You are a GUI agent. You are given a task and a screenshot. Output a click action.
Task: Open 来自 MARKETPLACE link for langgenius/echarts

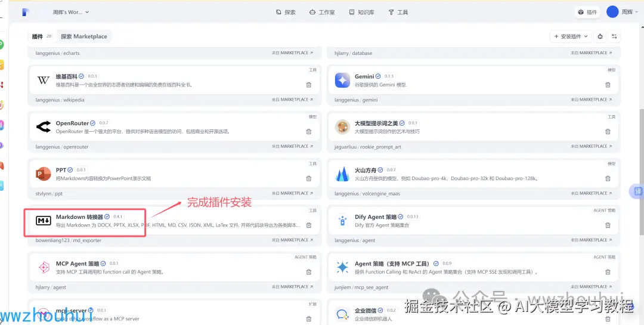tap(292, 53)
